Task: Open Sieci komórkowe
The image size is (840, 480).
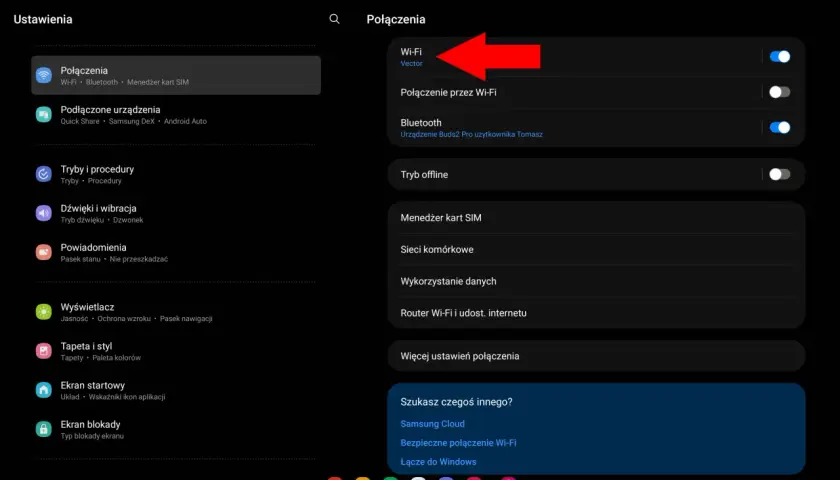Action: tap(596, 249)
